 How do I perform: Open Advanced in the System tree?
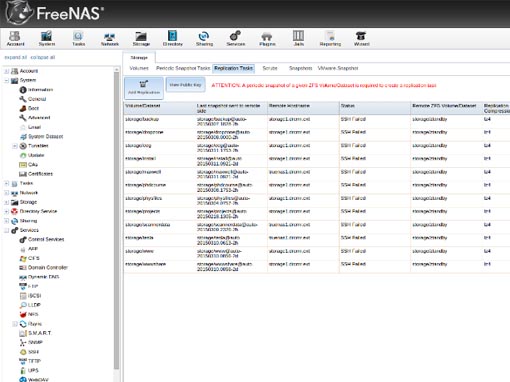pos(35,118)
